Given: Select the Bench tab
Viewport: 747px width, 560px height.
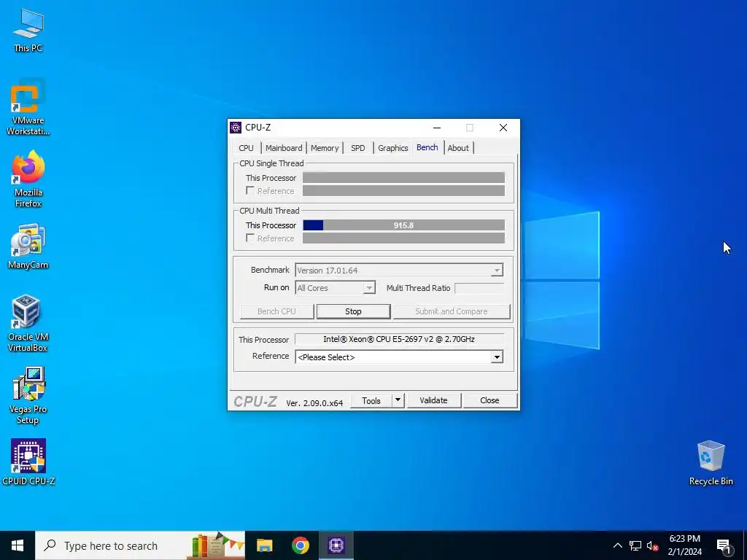Looking at the screenshot, I should coord(427,147).
